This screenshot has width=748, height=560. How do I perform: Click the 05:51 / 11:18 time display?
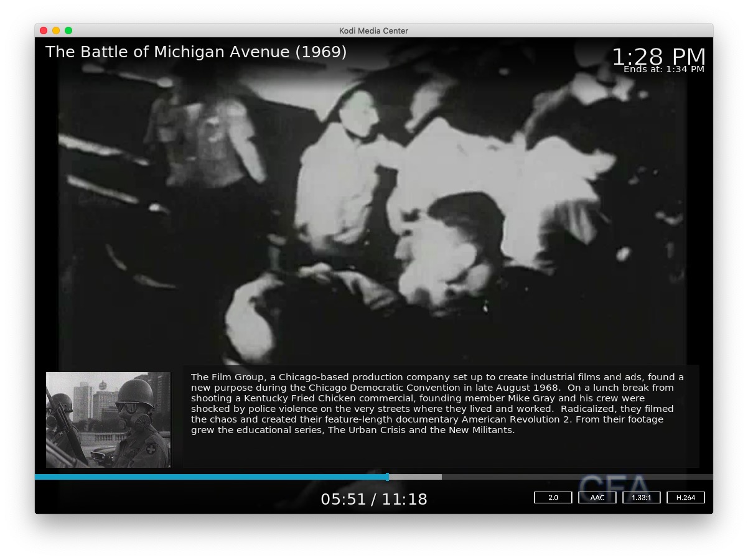click(x=373, y=499)
